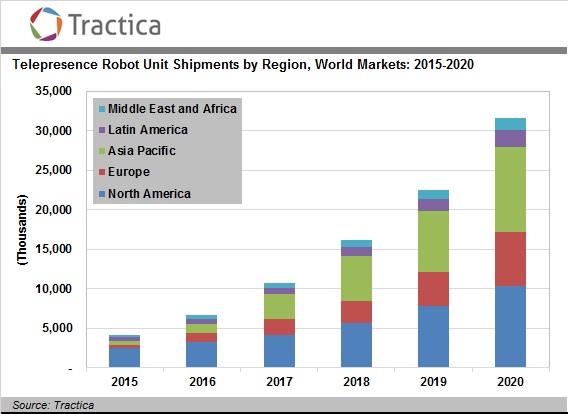Select the North America blue legend swatch
Screen dimensions: 568x414
(102, 194)
